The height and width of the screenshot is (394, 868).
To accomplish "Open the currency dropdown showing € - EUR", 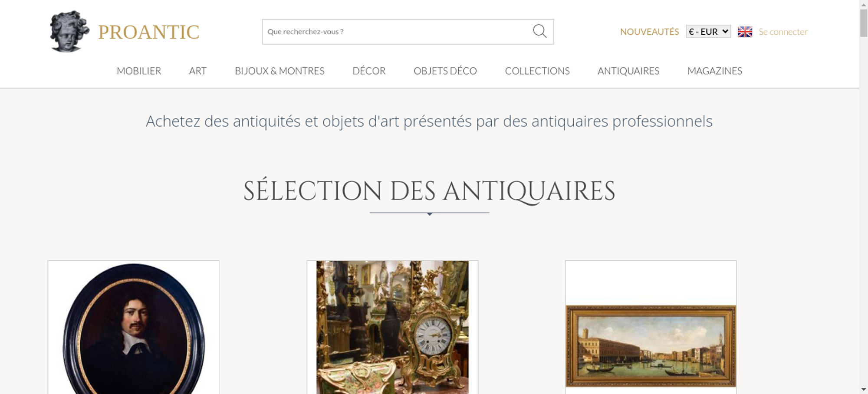I will [x=708, y=32].
